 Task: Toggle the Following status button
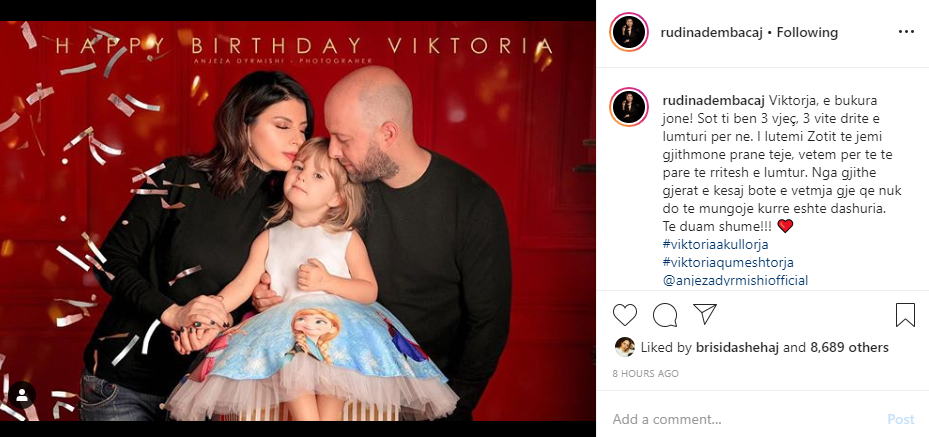click(x=807, y=33)
